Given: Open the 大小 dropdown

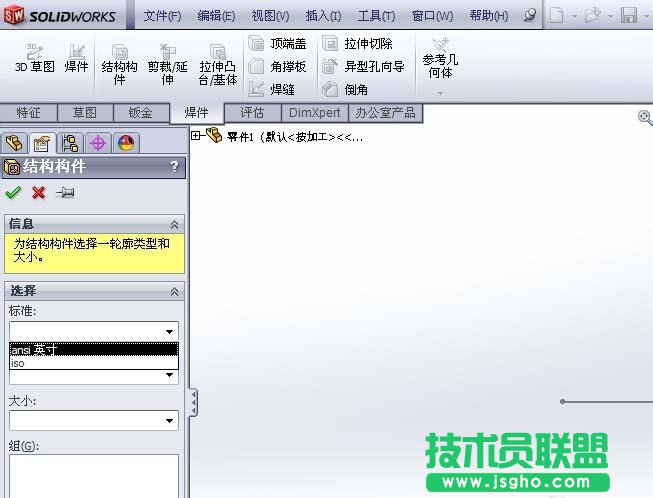Looking at the screenshot, I should [94, 421].
